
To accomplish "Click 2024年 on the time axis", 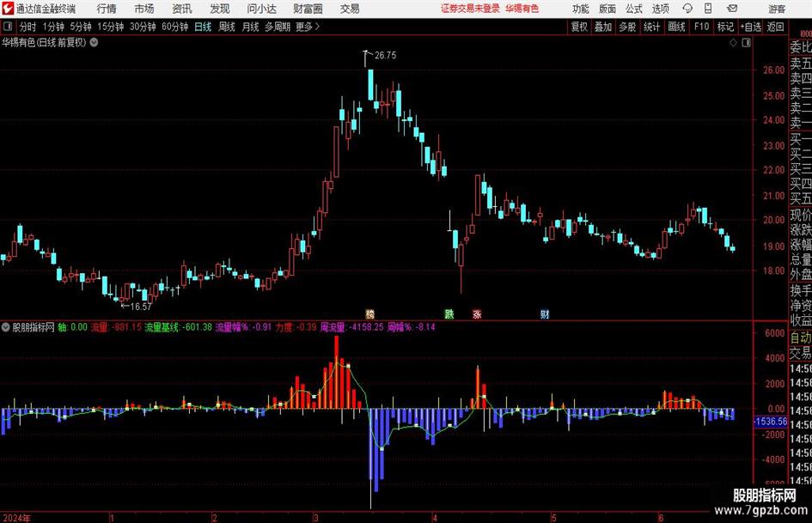I will pyautogui.click(x=16, y=518).
